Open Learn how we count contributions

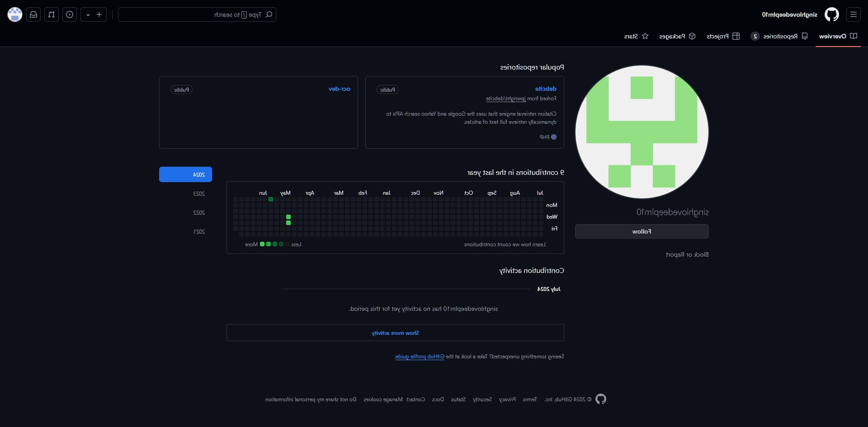coord(505,244)
